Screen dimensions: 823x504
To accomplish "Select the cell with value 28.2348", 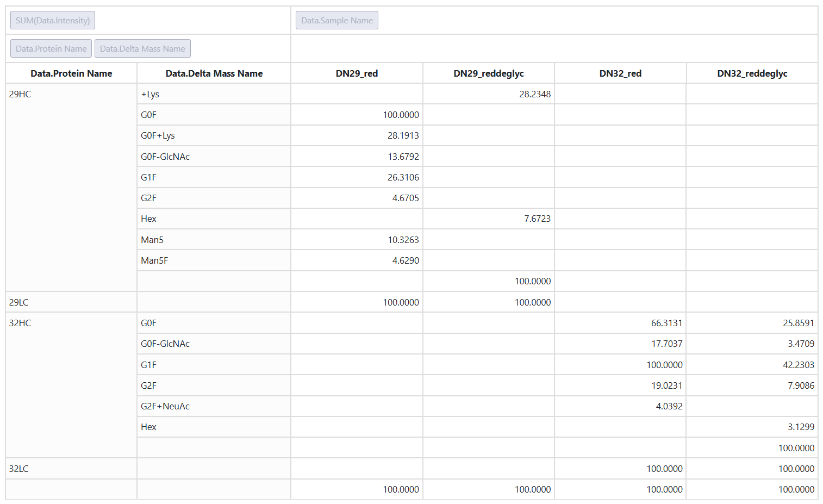I will (x=489, y=94).
